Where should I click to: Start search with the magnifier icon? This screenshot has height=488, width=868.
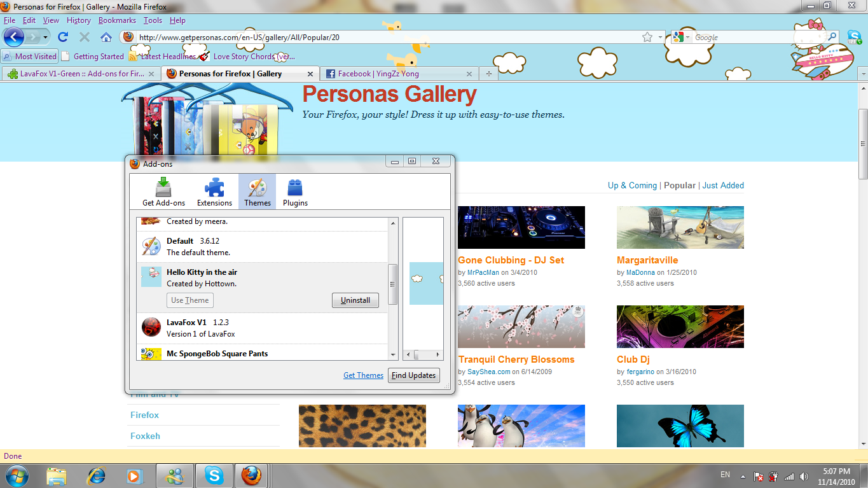click(x=832, y=37)
